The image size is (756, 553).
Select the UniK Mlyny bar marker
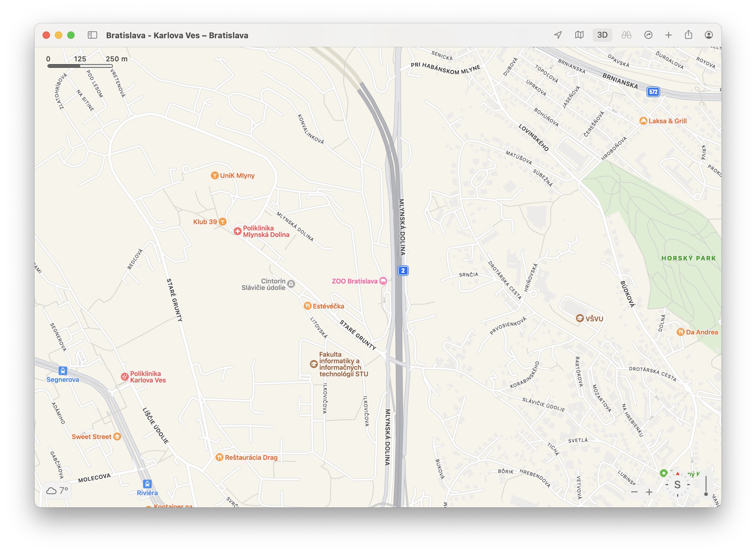coord(215,176)
